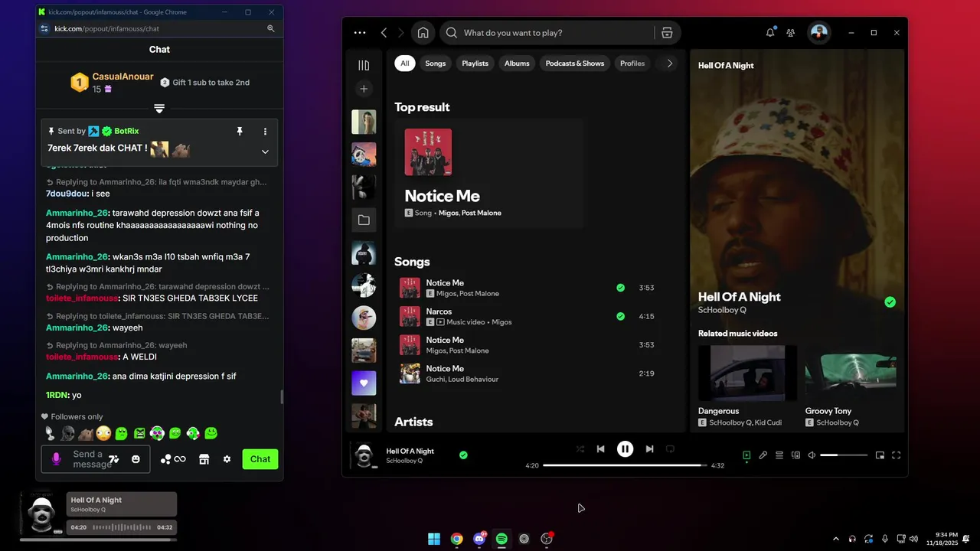
Task: Open the Liked Songs heart playlist in sidebar
Action: [x=364, y=383]
